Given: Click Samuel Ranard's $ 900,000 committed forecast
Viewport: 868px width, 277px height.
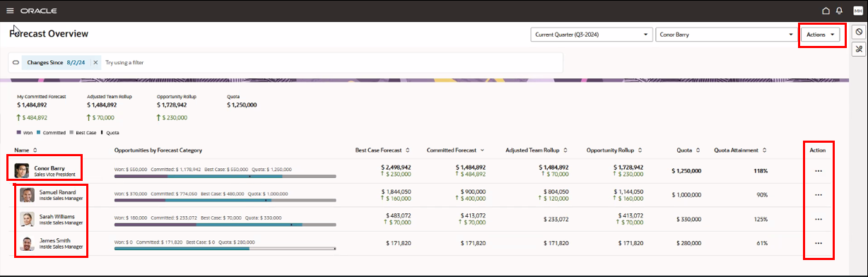Looking at the screenshot, I should 473,191.
